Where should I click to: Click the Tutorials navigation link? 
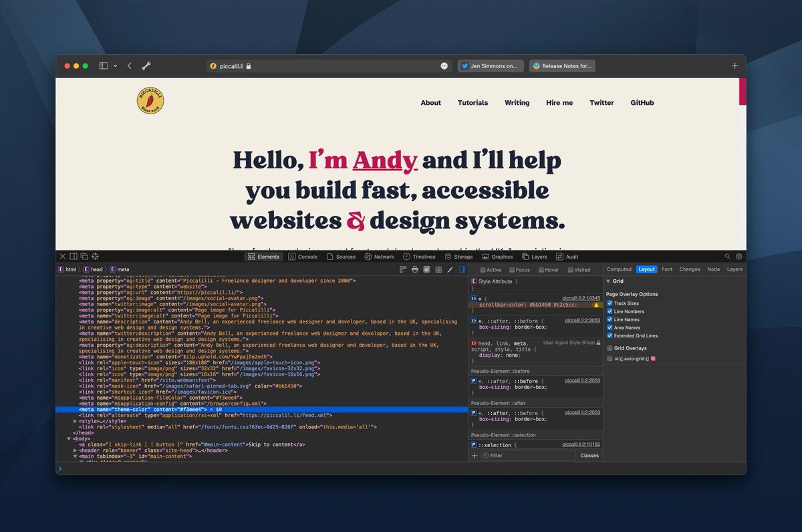point(473,103)
